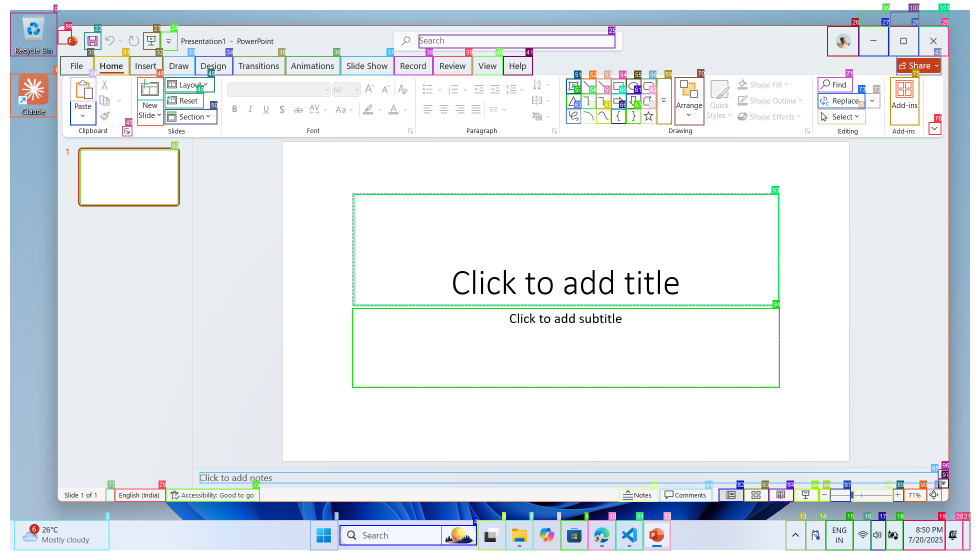Click the Save icon in quick access toolbar
The image size is (980, 560).
pyautogui.click(x=92, y=41)
